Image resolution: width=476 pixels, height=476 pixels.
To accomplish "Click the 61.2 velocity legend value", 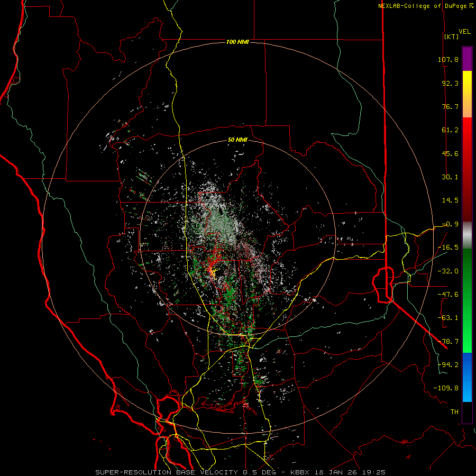I will [x=450, y=130].
